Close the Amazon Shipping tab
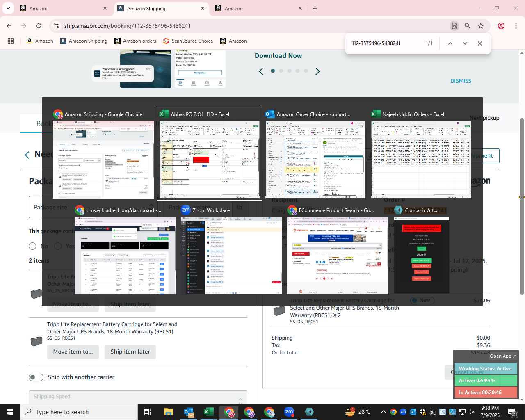 pos(203,8)
